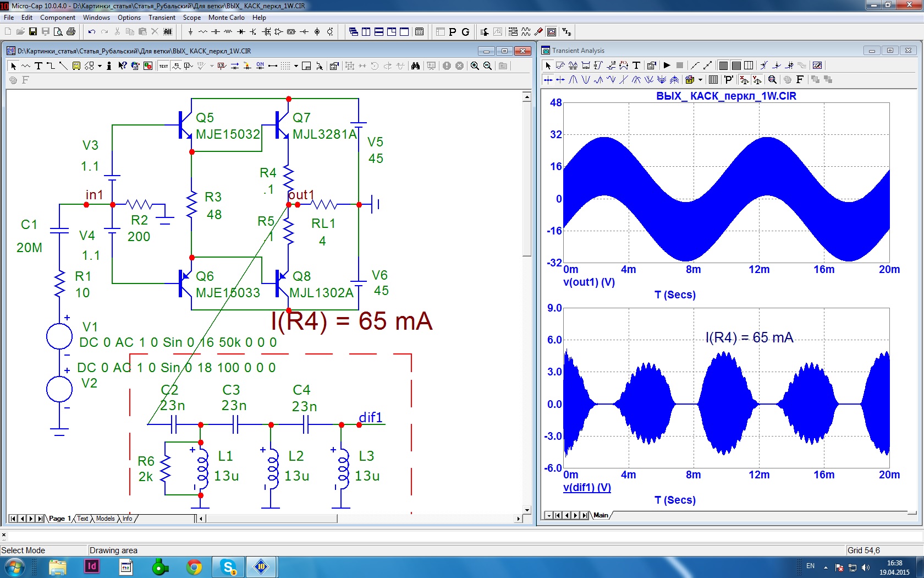Click the Find binoculars icon

coord(415,66)
